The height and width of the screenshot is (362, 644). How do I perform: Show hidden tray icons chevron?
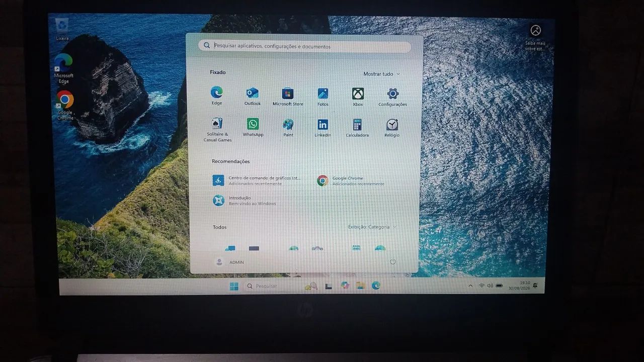(x=470, y=286)
